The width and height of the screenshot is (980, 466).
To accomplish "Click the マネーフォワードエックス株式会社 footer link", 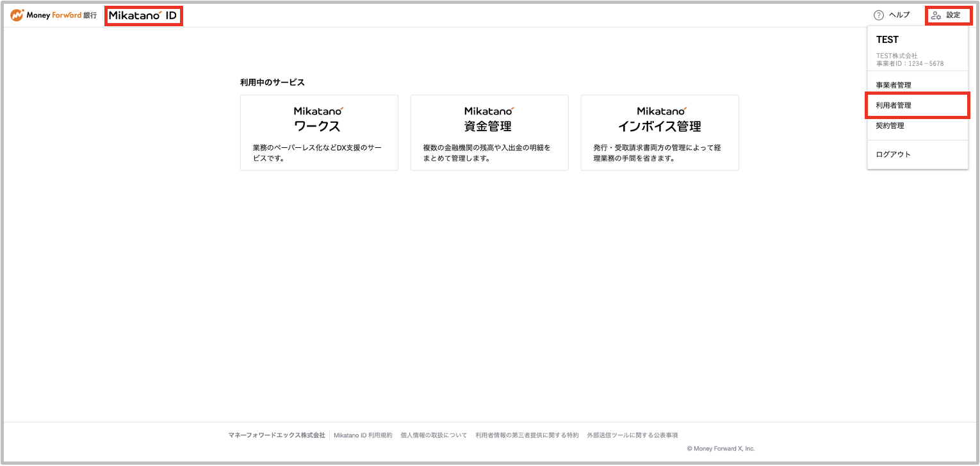I will (278, 434).
